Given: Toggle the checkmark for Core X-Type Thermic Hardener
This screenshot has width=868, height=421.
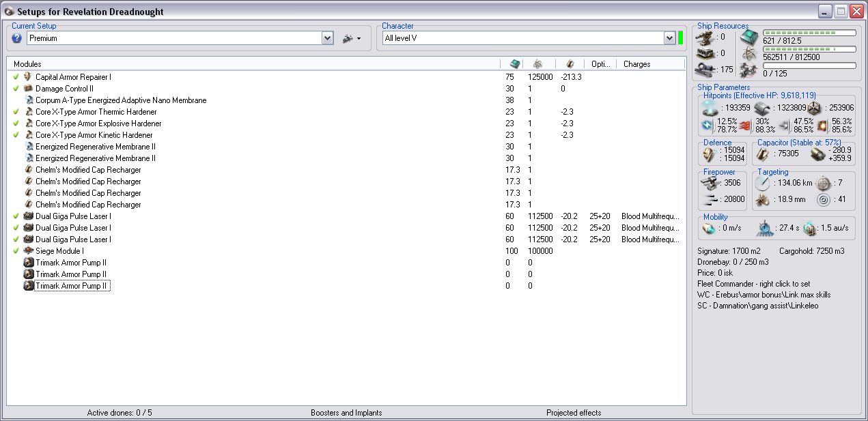Looking at the screenshot, I should point(16,112).
